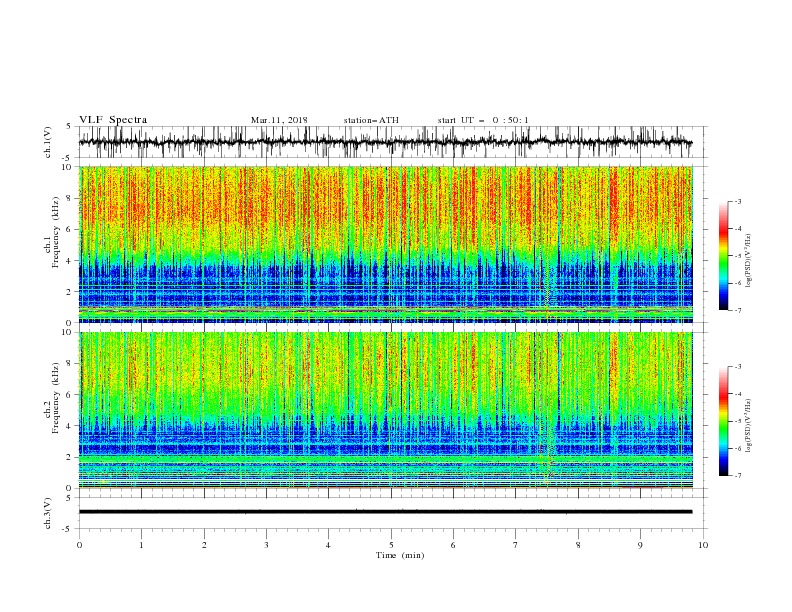Click the upper colorbar 'log(PSD)(V²/Hz)' label
This screenshot has width=792, height=612.
click(x=748, y=261)
